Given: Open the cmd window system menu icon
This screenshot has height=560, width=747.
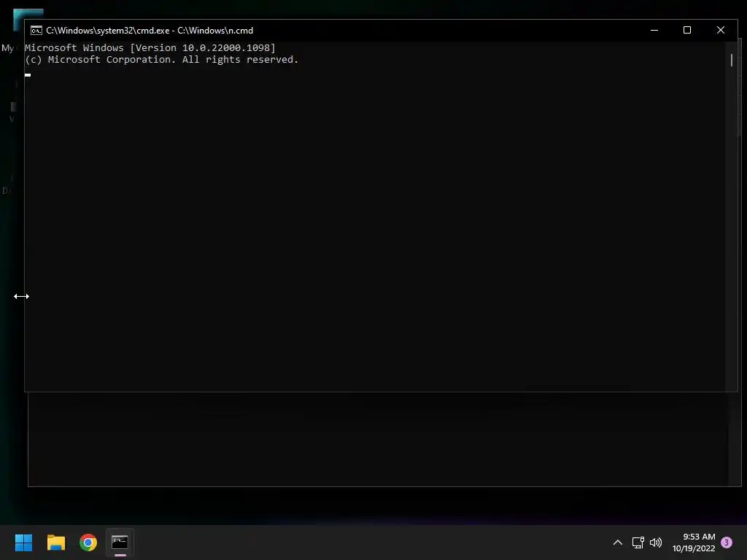Looking at the screenshot, I should coord(36,31).
